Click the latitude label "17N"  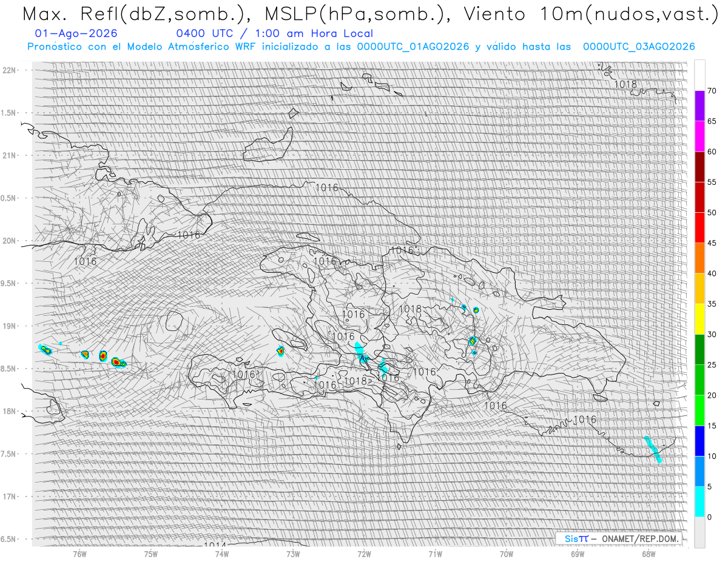[x=10, y=497]
